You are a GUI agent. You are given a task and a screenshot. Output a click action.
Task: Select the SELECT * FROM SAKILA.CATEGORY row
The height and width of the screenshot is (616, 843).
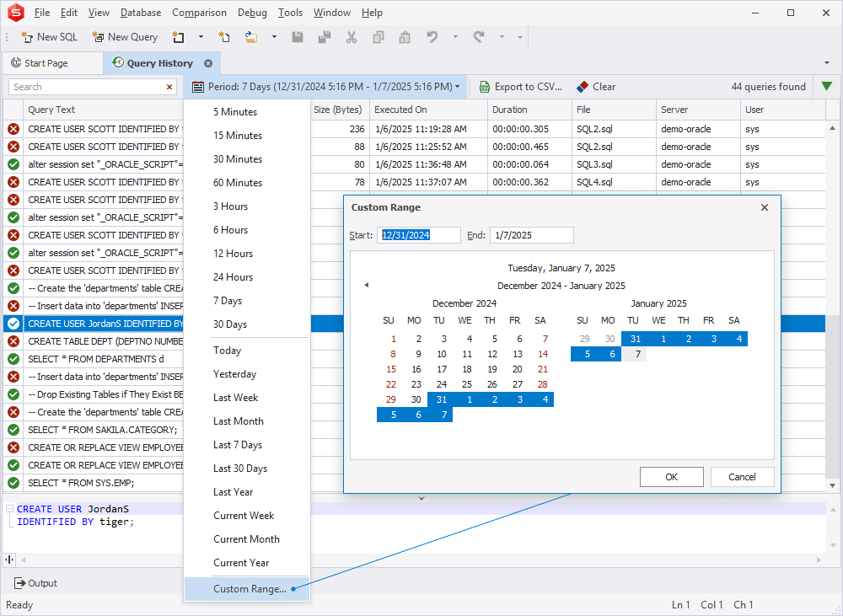coord(102,430)
